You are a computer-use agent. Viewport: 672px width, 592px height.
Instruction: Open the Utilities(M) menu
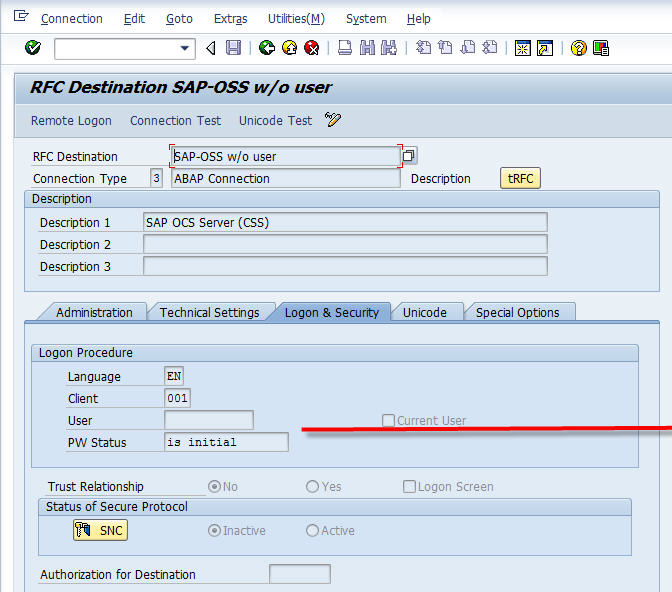tap(296, 19)
